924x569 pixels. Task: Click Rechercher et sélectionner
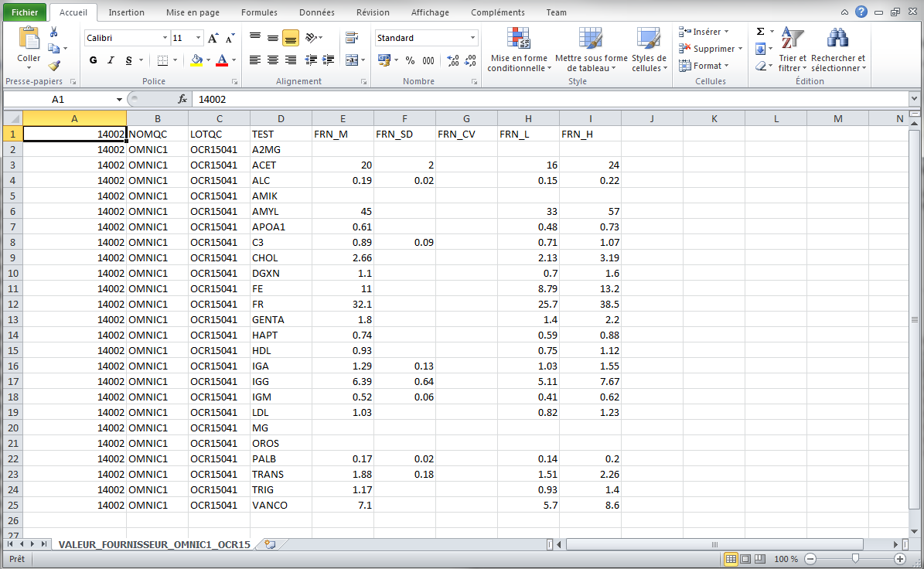point(838,50)
